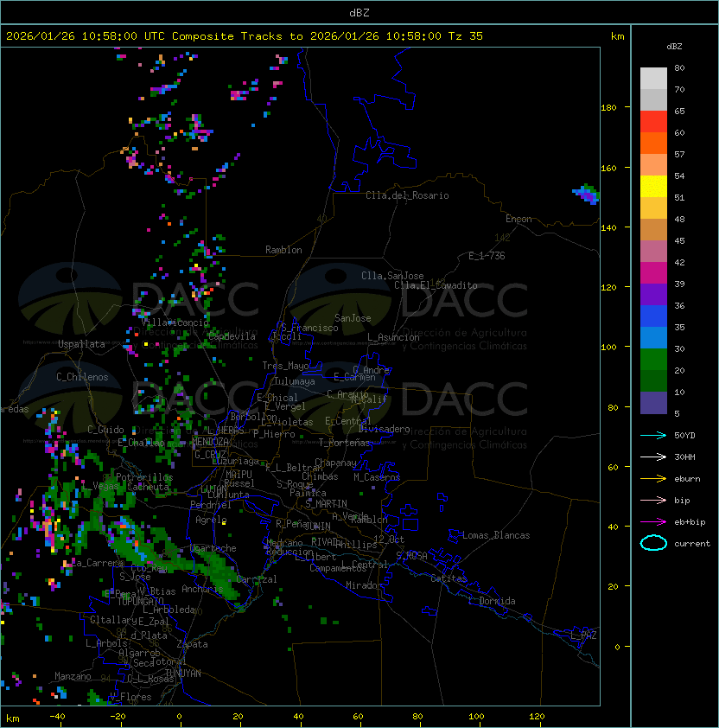
Task: Click the 'dBZ' title at top
Action: (x=359, y=12)
